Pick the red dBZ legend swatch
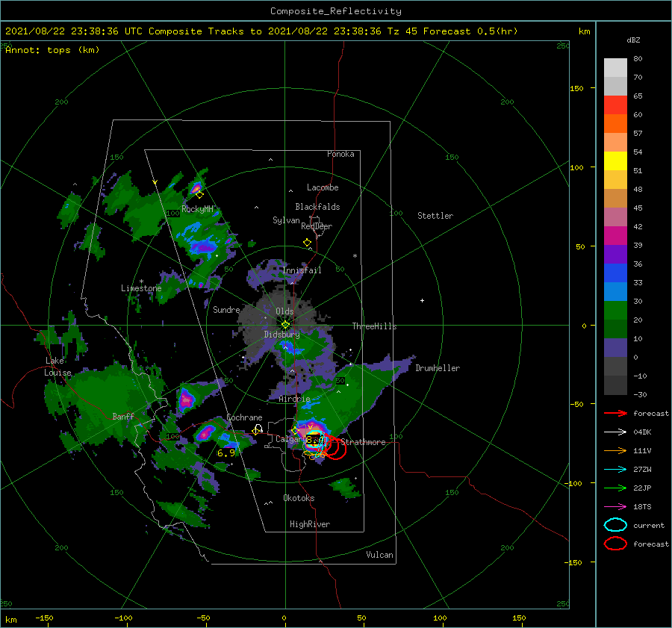 point(615,105)
